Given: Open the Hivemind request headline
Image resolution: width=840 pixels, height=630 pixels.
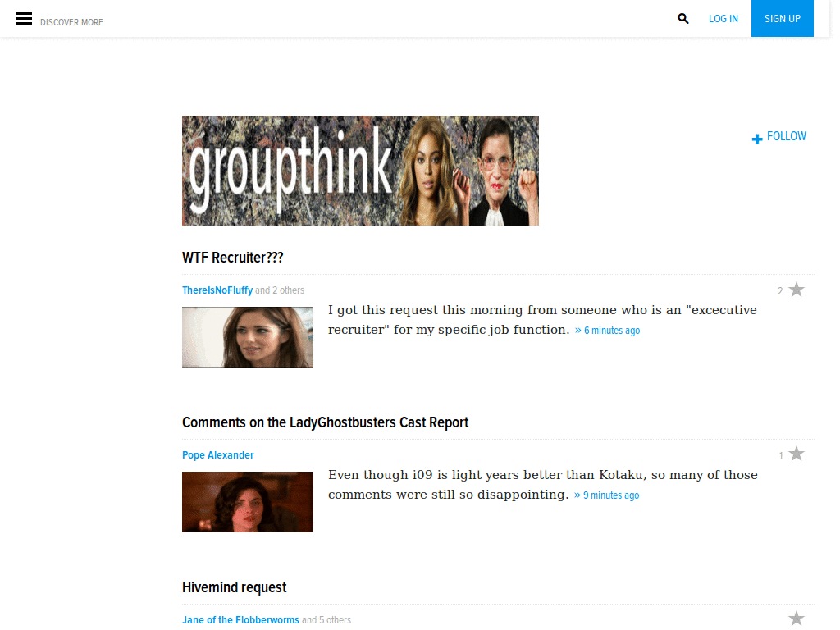Looking at the screenshot, I should pos(234,587).
